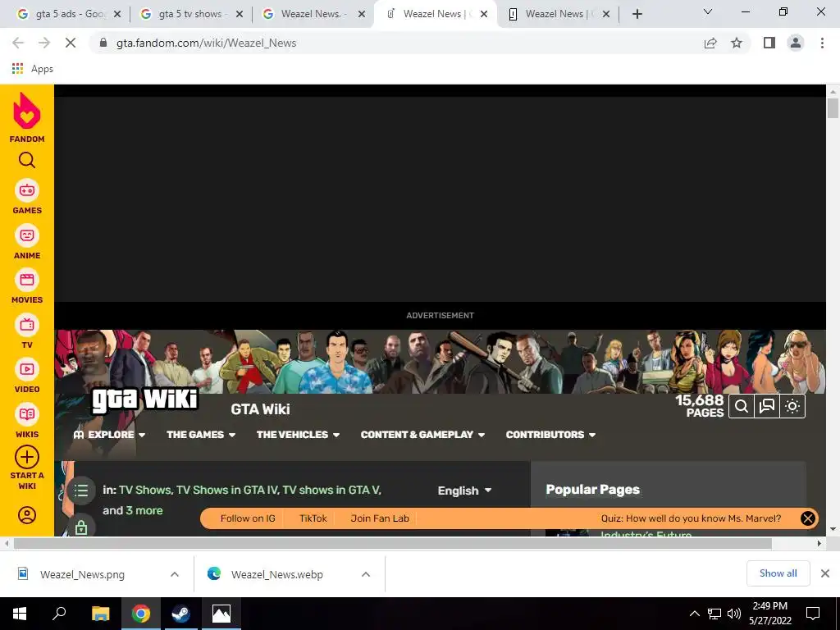The width and height of the screenshot is (840, 630).
Task: Open the Weazel_News.webp downloaded file
Action: pyautogui.click(x=277, y=574)
